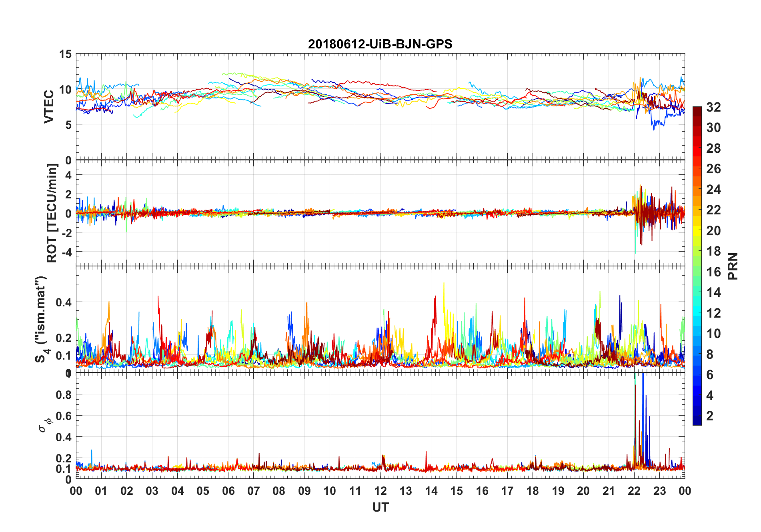Click the PRN colorbar label

coord(733,266)
